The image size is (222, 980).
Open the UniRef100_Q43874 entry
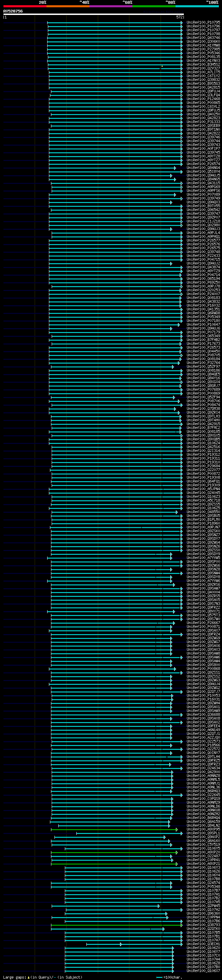pyautogui.click(x=203, y=267)
